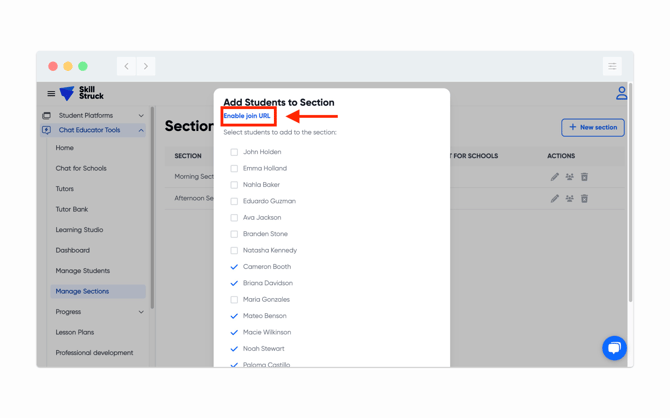Click the Enable join URL link
The height and width of the screenshot is (418, 670).
pos(247,116)
